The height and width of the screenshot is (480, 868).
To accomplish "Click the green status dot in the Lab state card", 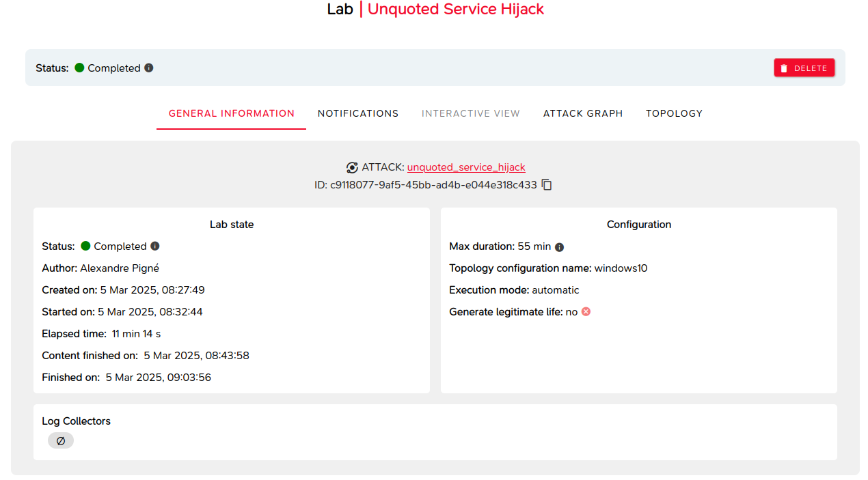I will 85,246.
